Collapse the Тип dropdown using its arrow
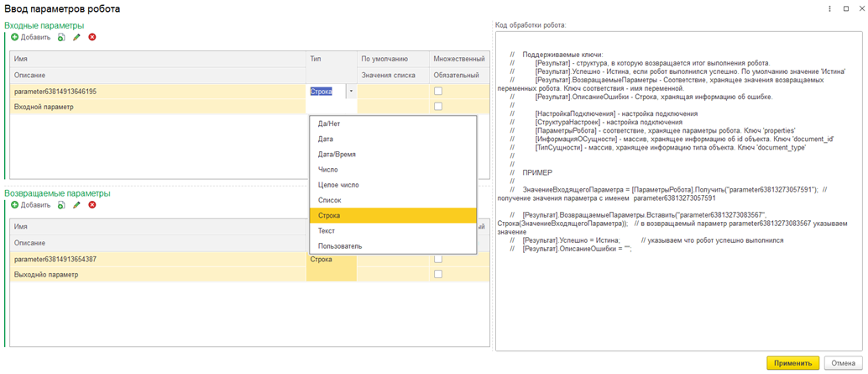Viewport: 868px width, 374px height. coord(351,92)
